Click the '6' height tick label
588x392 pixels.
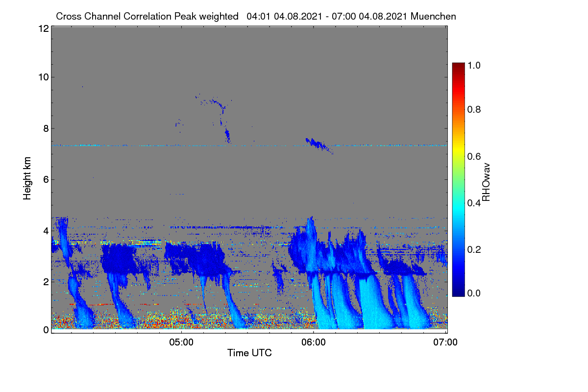click(x=46, y=179)
